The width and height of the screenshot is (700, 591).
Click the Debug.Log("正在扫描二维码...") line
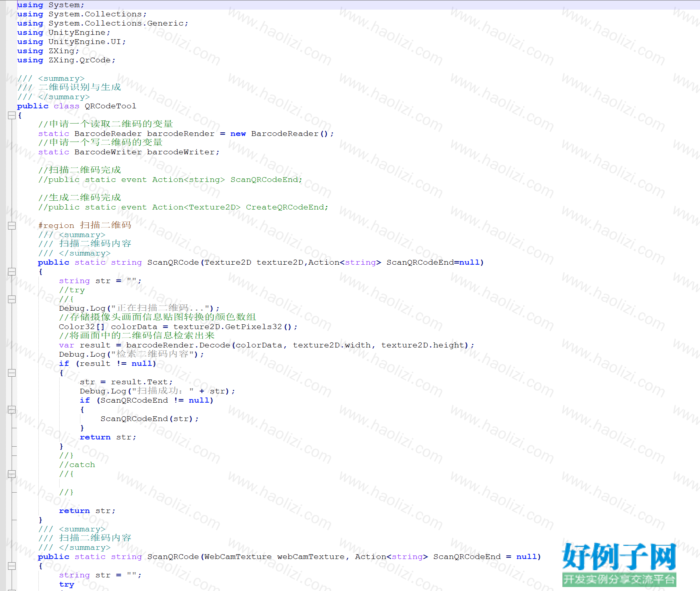[x=139, y=308]
